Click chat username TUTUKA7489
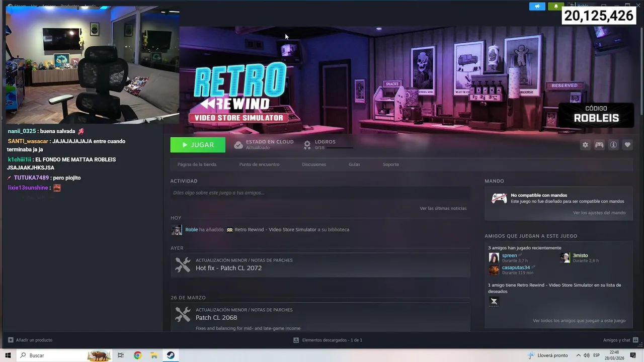The image size is (644, 362). [31, 177]
